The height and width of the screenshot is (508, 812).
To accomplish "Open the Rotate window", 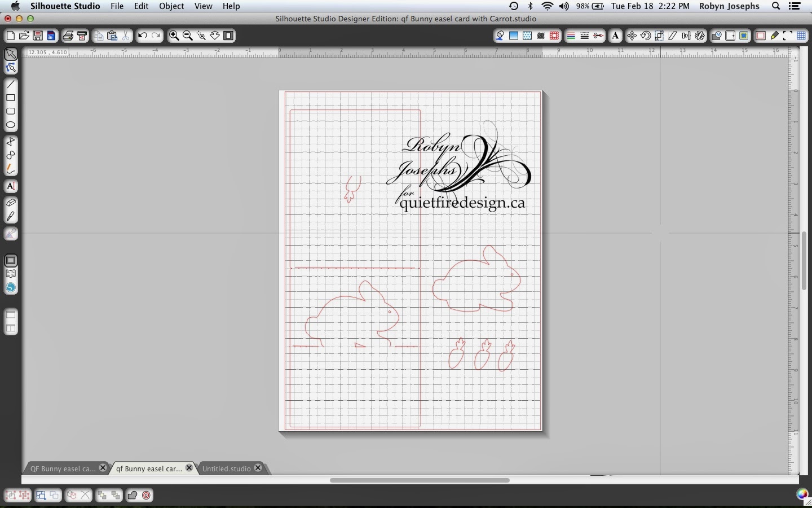I will click(646, 36).
